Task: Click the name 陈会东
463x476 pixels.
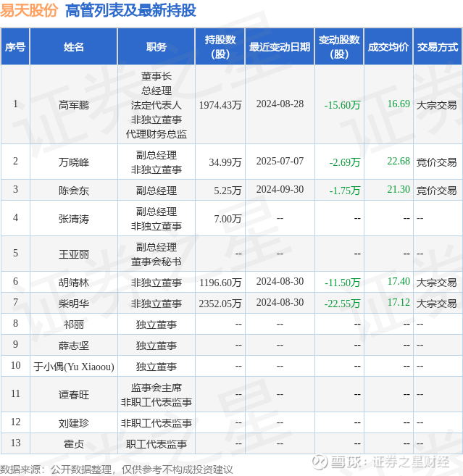Action: click(73, 191)
